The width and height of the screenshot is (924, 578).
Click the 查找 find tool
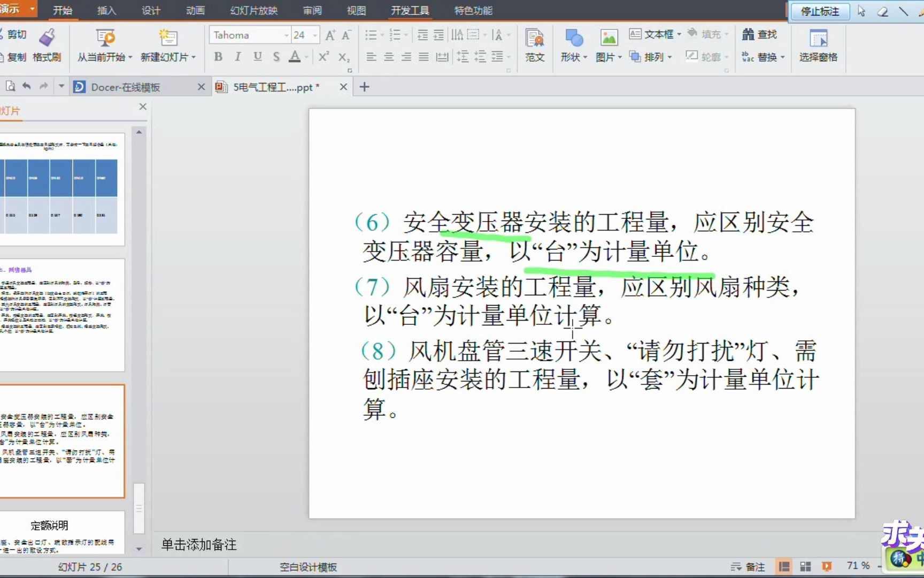pyautogui.click(x=759, y=35)
